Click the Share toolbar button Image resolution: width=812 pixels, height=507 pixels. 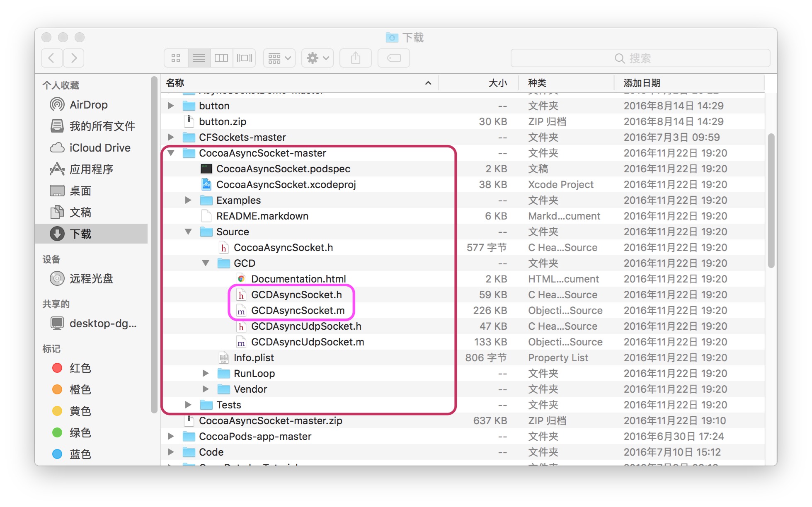pyautogui.click(x=356, y=58)
